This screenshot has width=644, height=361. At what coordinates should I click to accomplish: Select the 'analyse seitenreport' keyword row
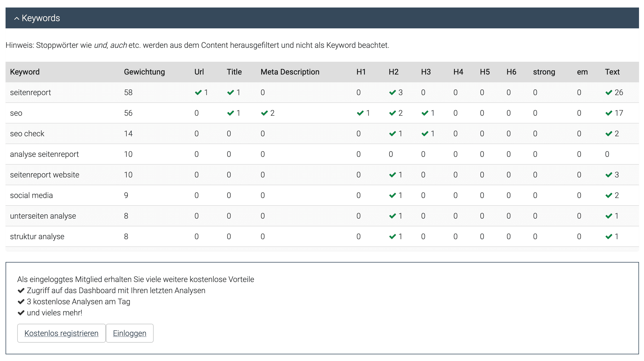tap(44, 154)
